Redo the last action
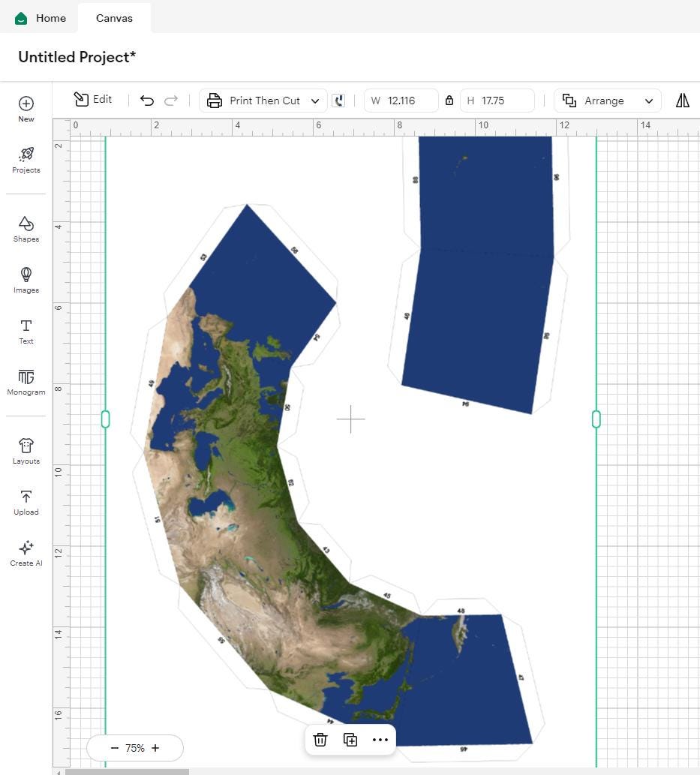Image resolution: width=700 pixels, height=775 pixels. tap(171, 101)
